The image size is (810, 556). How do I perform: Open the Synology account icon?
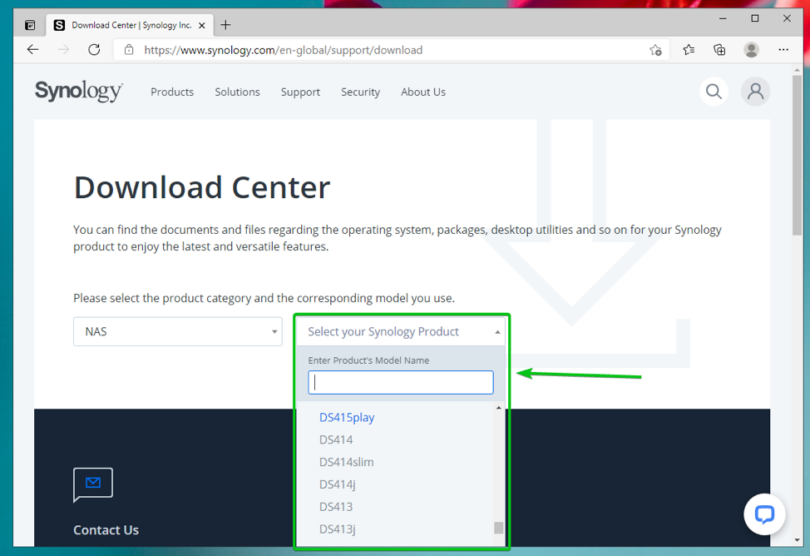point(755,91)
